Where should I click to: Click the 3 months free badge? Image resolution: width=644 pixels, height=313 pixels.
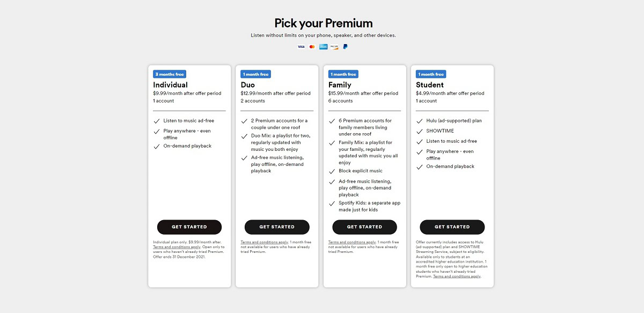170,74
